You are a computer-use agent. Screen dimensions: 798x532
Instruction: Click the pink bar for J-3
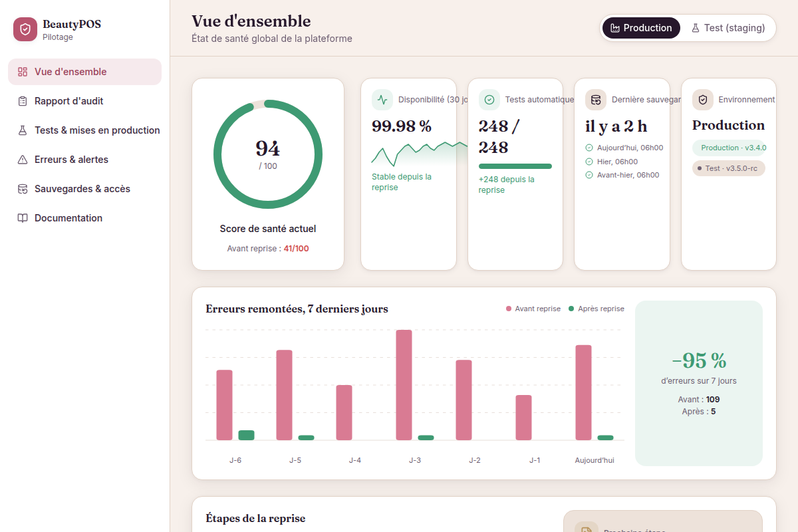(404, 385)
